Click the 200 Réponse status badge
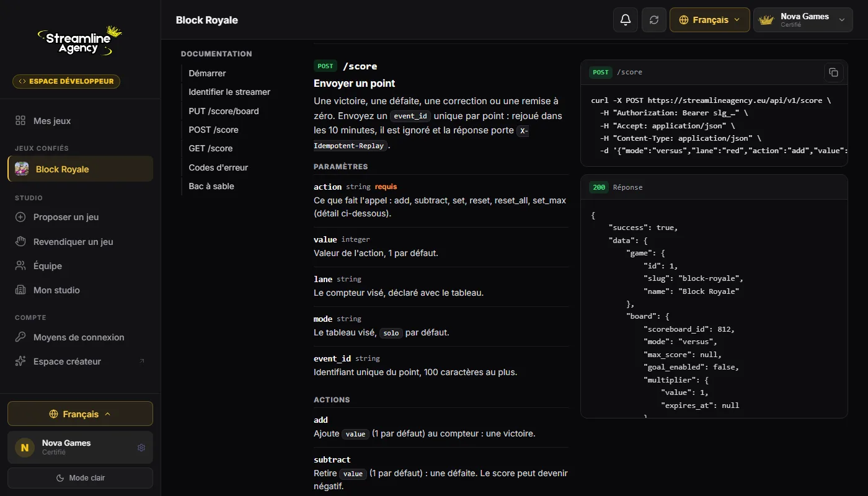 coord(599,187)
